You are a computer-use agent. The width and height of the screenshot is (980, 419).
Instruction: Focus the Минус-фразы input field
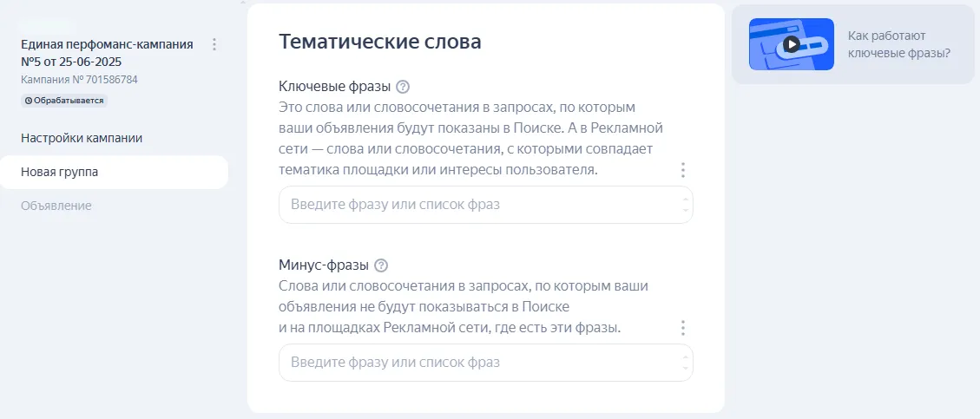(x=477, y=362)
